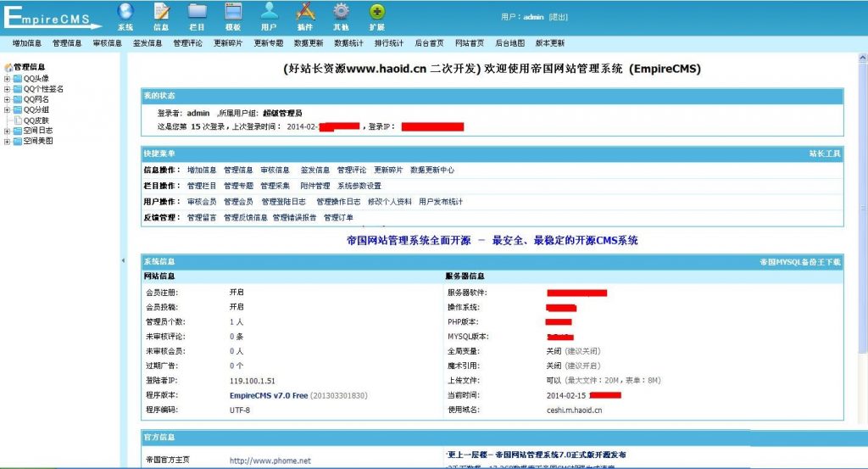The height and width of the screenshot is (469, 868).
Task: Click 系统参数设置 quick link
Action: coord(359,186)
